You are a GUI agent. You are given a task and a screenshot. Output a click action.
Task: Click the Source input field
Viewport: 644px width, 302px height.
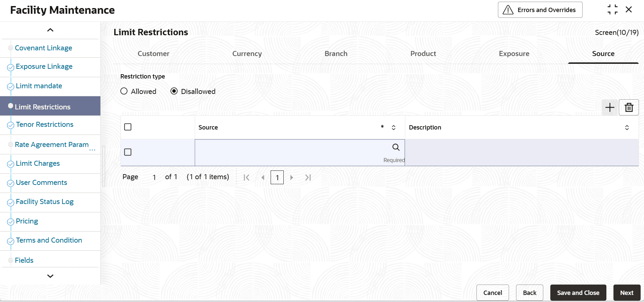tap(292, 148)
